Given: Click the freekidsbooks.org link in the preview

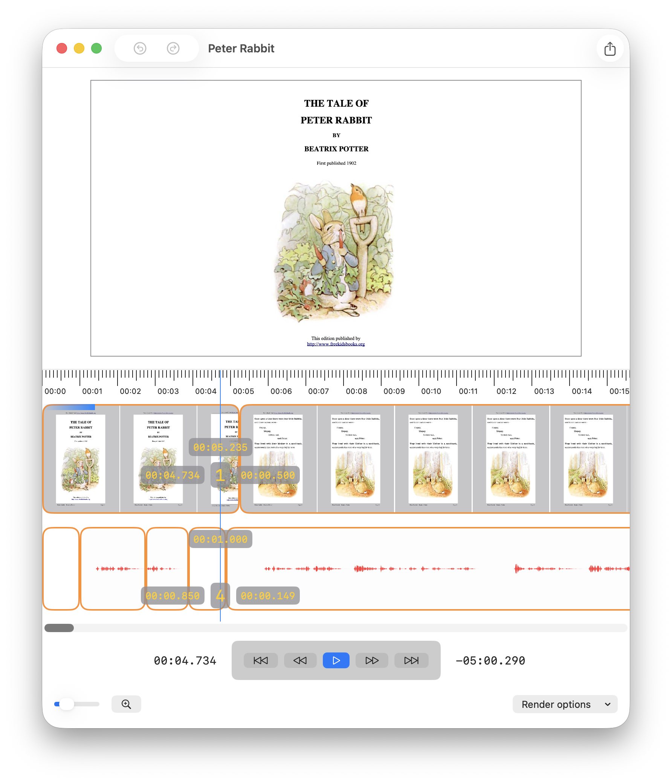Looking at the screenshot, I should pos(336,344).
